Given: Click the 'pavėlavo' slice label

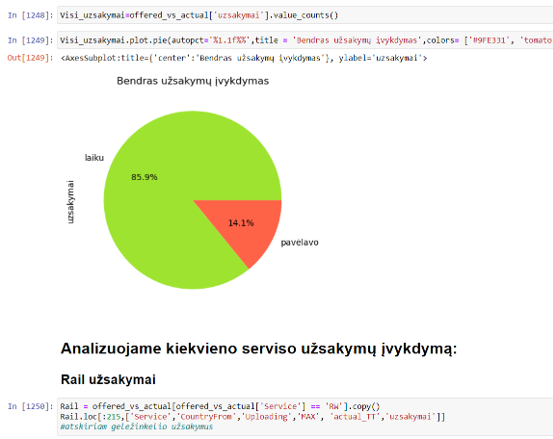Looking at the screenshot, I should click(299, 243).
